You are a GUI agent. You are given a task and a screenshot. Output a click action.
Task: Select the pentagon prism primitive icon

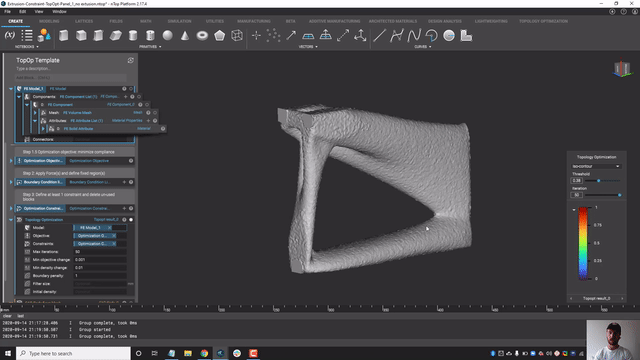point(220,36)
